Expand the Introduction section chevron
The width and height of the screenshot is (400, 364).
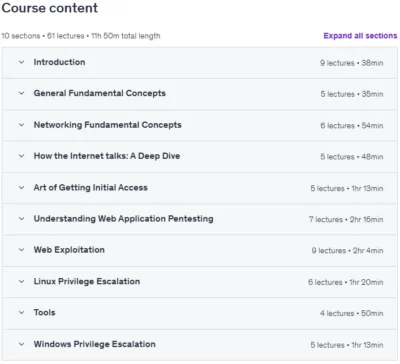21,62
